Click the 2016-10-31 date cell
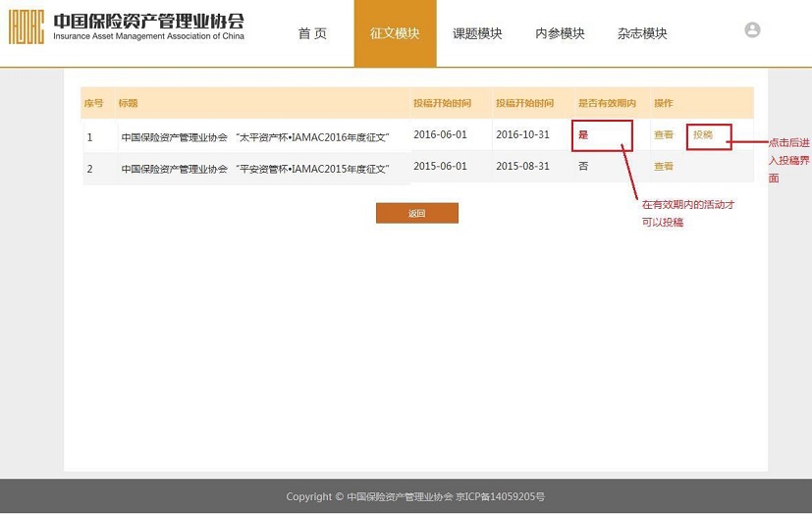The width and height of the screenshot is (812, 514). pos(522,134)
